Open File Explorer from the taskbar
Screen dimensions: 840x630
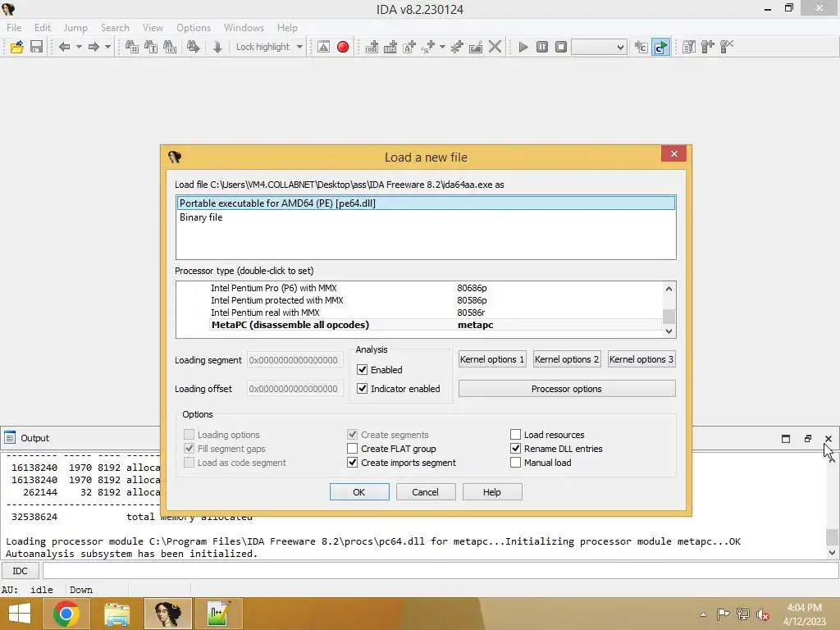116,614
